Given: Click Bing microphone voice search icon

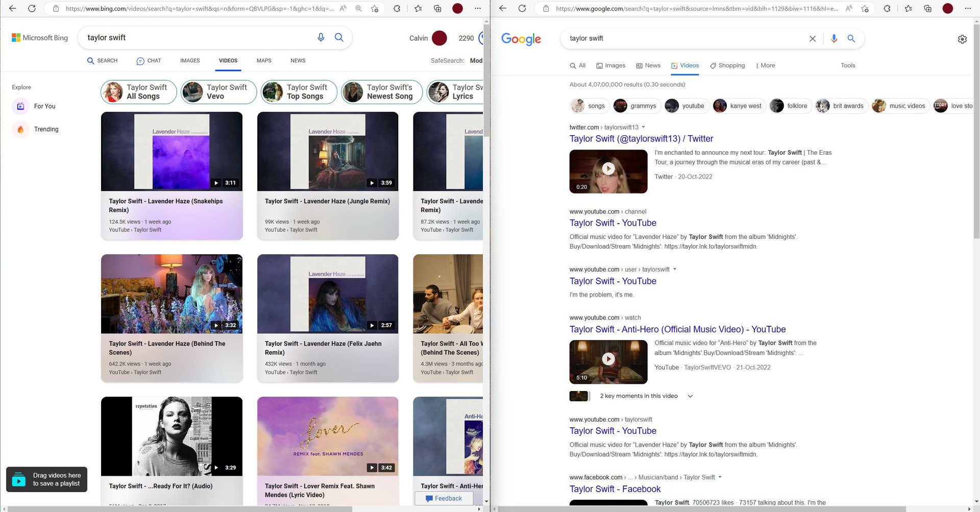Looking at the screenshot, I should coord(321,37).
